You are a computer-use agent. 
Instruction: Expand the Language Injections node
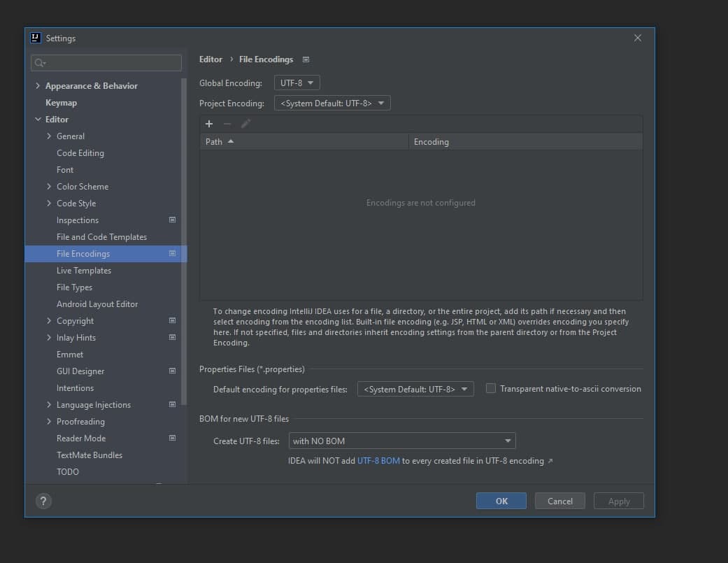point(49,405)
